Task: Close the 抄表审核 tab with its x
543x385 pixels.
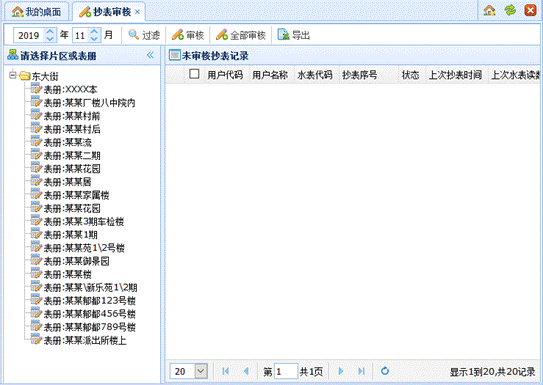Action: 137,12
